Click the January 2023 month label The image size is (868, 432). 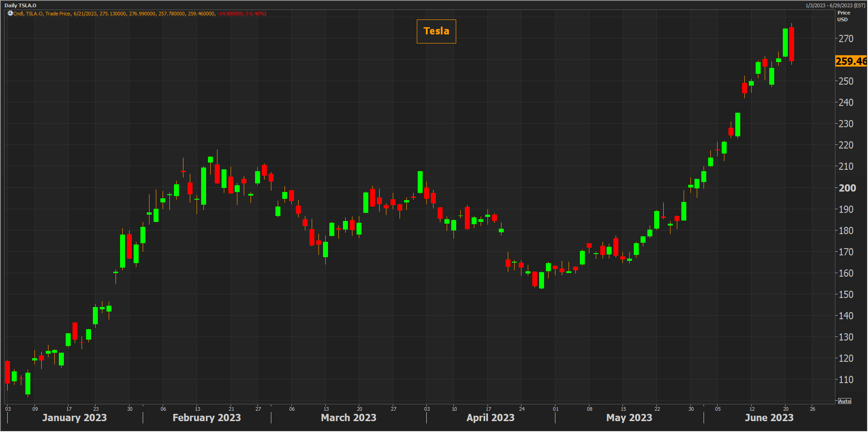(x=74, y=418)
